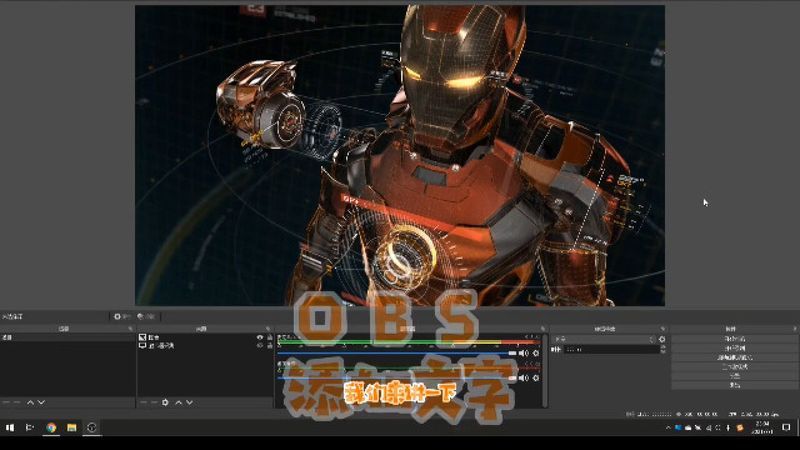Start the Virtual Camera from Controls

click(735, 357)
